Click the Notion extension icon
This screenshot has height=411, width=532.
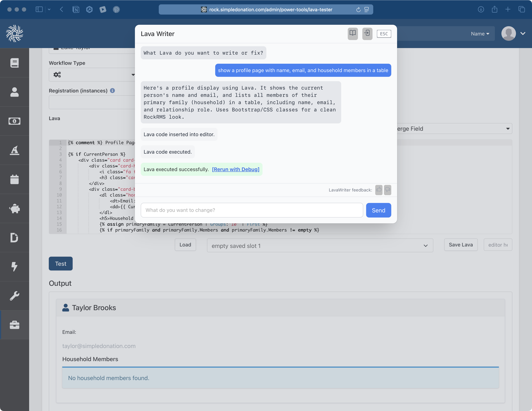76,9
